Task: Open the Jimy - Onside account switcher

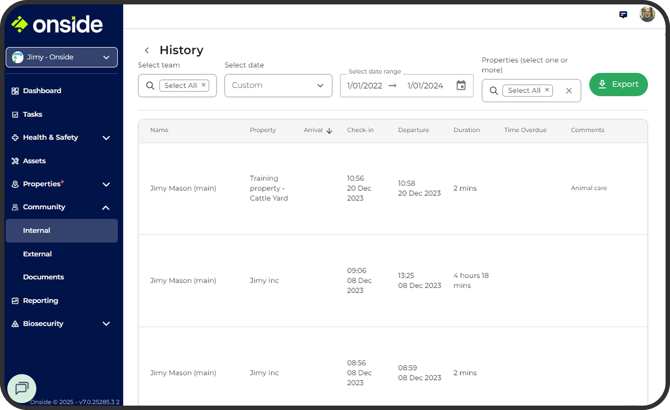Action: click(62, 58)
